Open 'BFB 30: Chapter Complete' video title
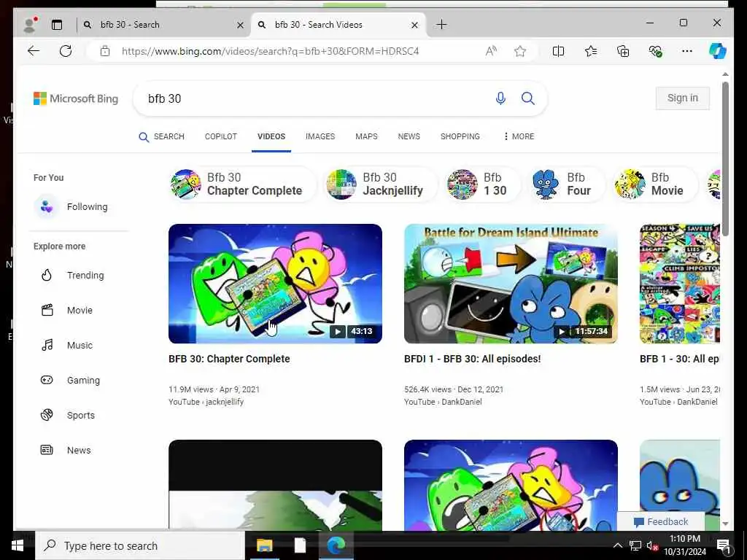Image resolution: width=747 pixels, height=560 pixels. (229, 359)
